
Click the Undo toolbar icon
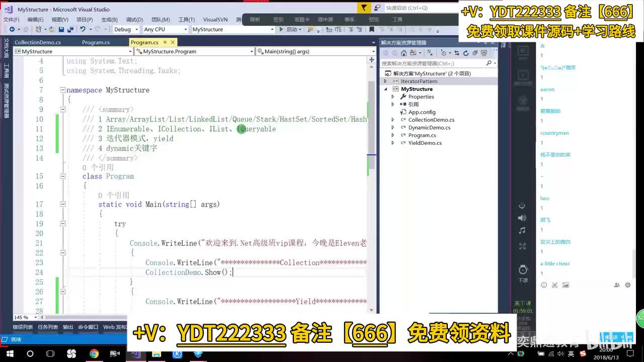tap(83, 29)
